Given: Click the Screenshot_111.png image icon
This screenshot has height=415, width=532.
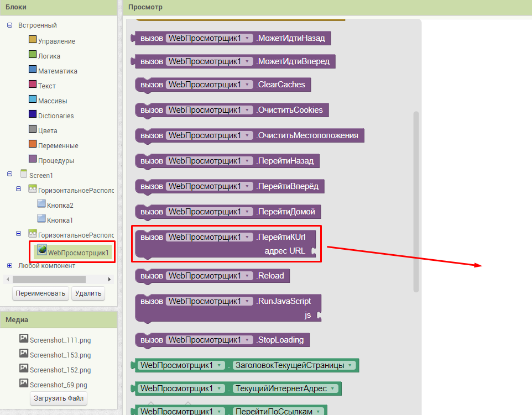Looking at the screenshot, I should [x=23, y=339].
